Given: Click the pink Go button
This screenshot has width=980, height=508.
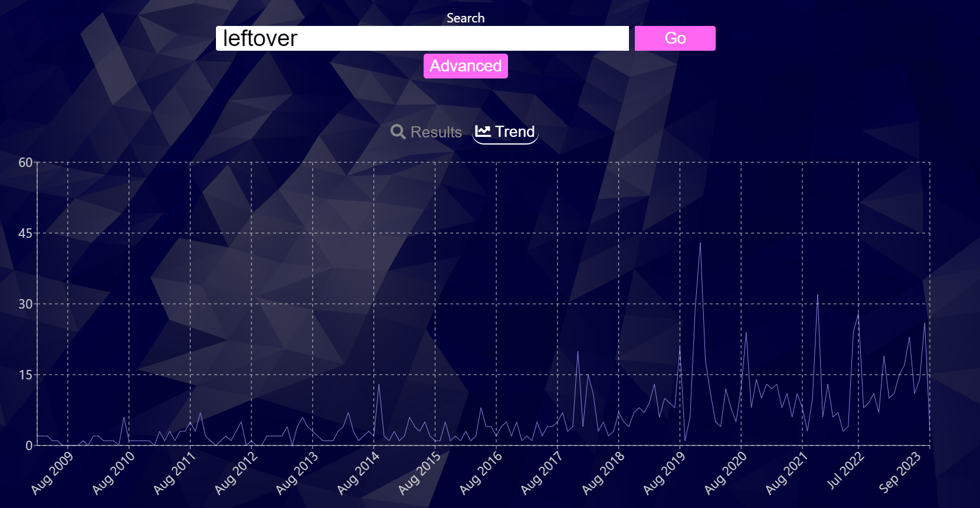Looking at the screenshot, I should [x=675, y=38].
